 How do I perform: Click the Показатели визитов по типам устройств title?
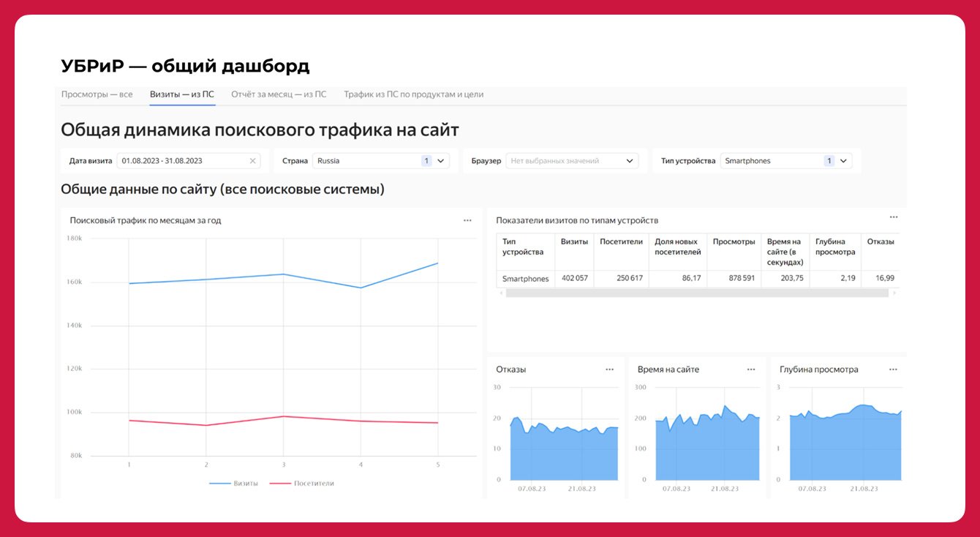(x=577, y=220)
